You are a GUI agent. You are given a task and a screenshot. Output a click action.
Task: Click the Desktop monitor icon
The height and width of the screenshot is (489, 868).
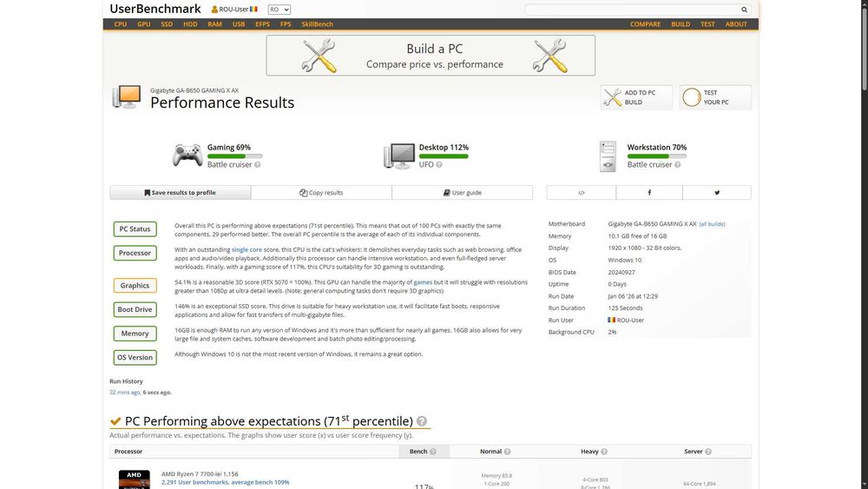click(399, 155)
